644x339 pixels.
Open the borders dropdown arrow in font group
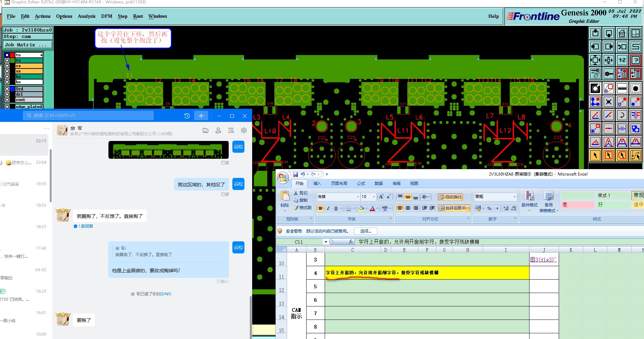pos(354,208)
